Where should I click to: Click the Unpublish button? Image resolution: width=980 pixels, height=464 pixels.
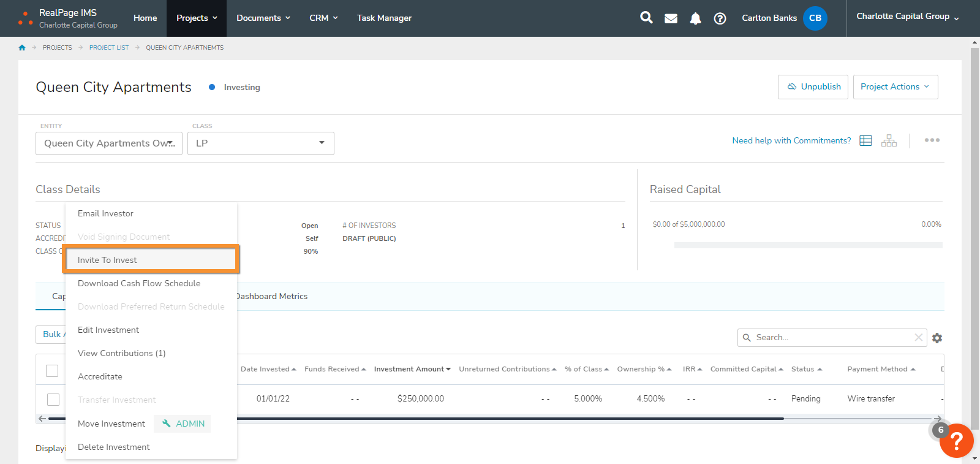coord(813,87)
